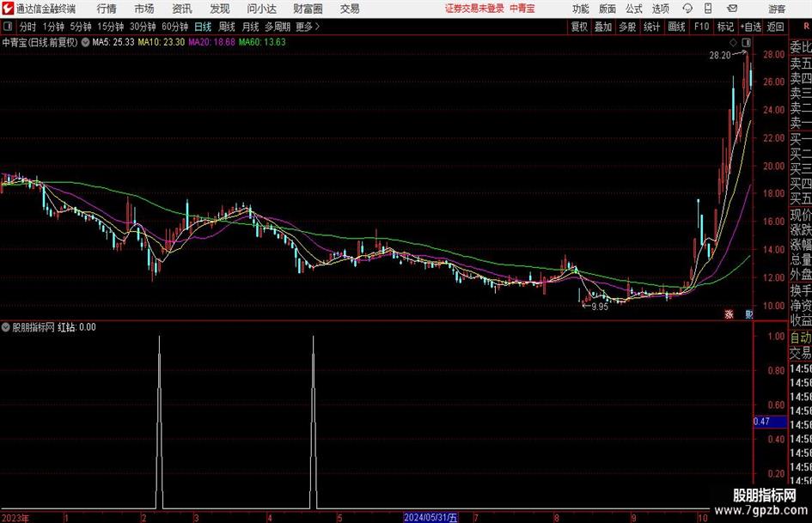Click the 9.95 low price label
This screenshot has width=812, height=523.
[x=600, y=307]
